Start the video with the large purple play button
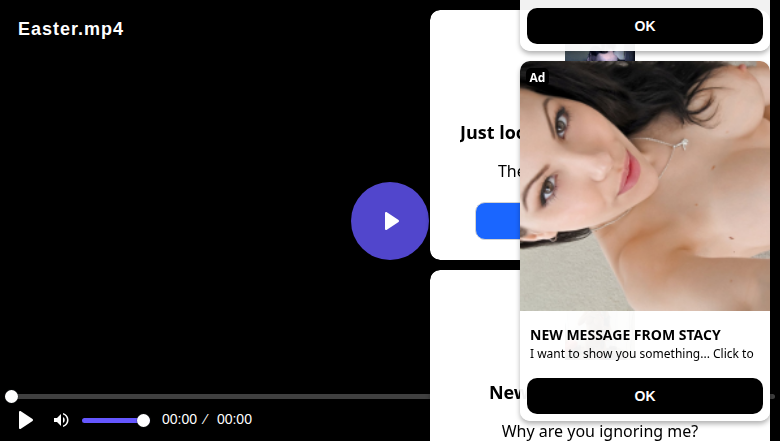Image resolution: width=780 pixels, height=441 pixels. 390,221
